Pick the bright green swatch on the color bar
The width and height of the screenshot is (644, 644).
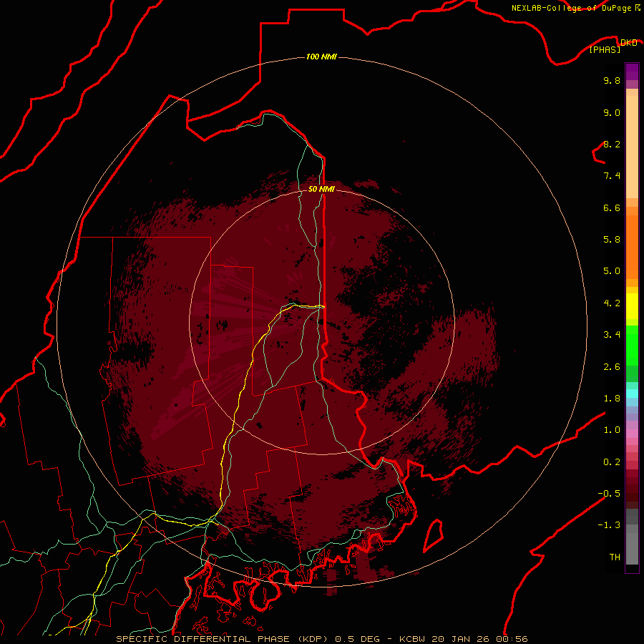632,345
